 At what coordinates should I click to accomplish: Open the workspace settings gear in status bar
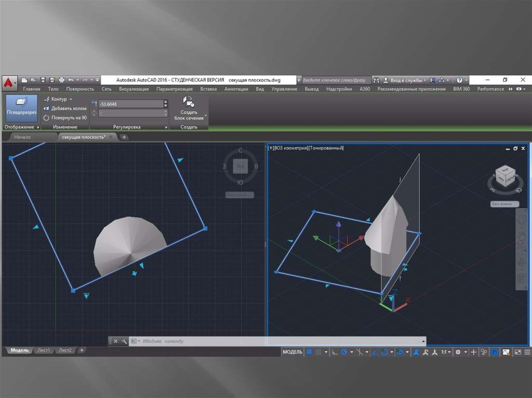click(x=458, y=352)
